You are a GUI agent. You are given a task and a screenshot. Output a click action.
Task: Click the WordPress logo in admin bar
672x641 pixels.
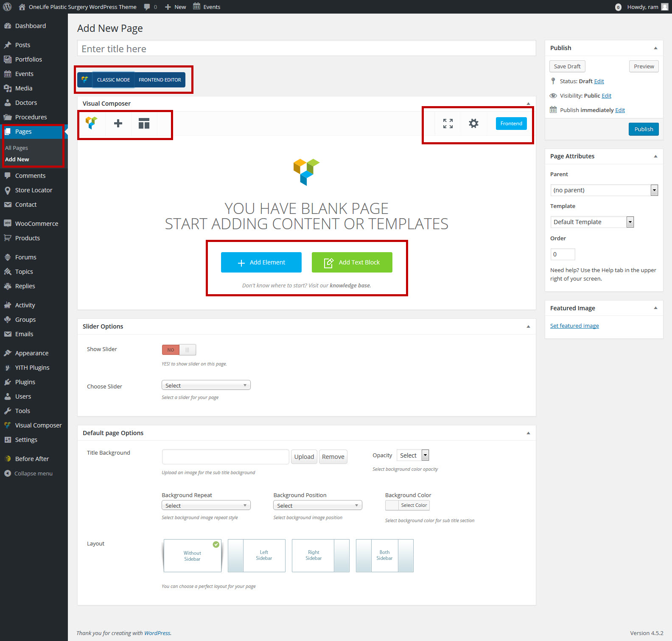(7, 7)
